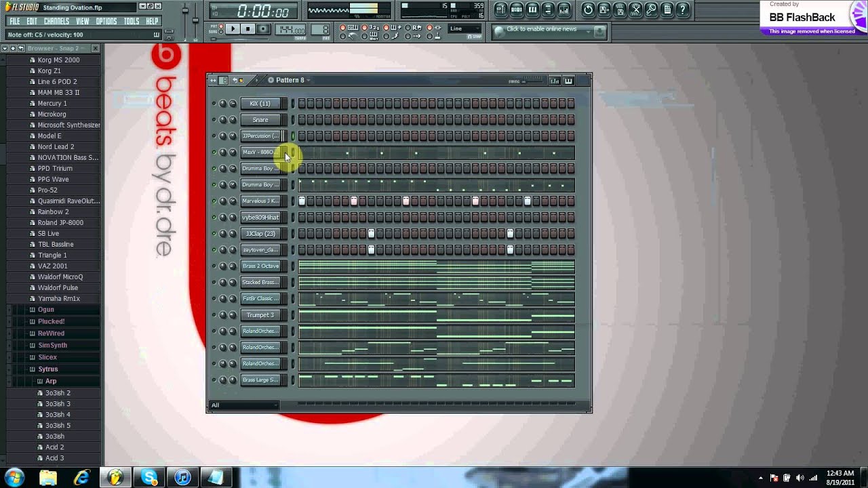Open the FILE menu
The height and width of the screenshot is (488, 868).
(x=14, y=21)
